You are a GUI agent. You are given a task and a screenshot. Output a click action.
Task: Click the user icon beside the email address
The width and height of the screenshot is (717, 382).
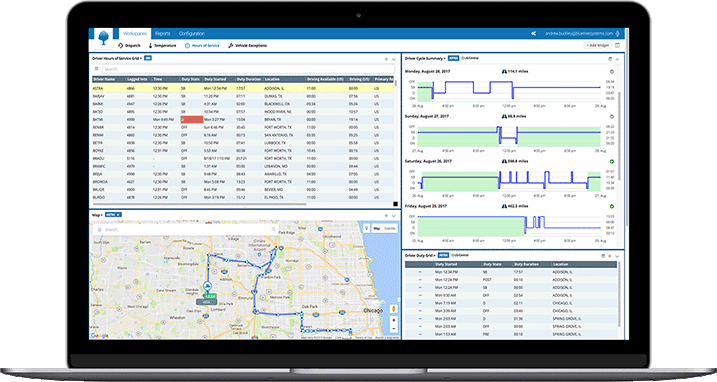point(618,33)
